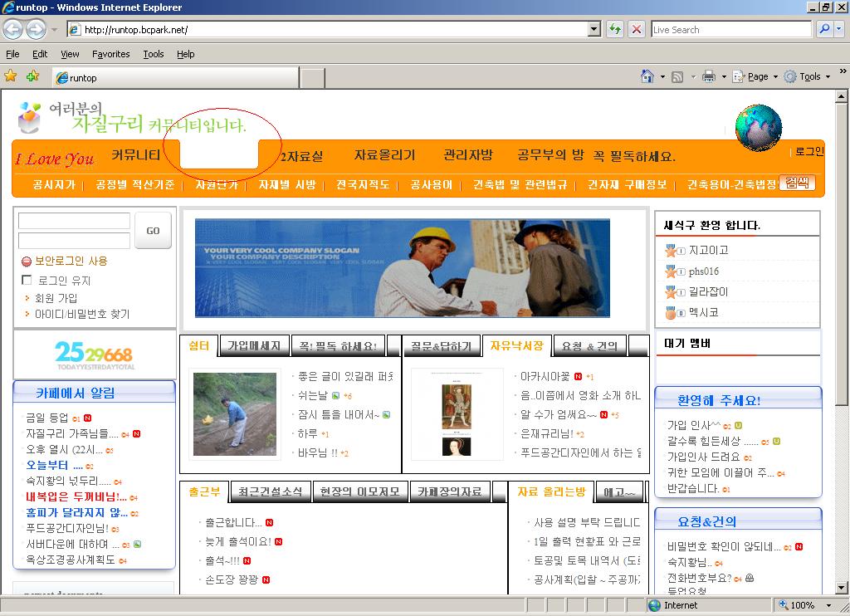Click the Live Search input box
This screenshot has width=850, height=616.
(x=730, y=29)
